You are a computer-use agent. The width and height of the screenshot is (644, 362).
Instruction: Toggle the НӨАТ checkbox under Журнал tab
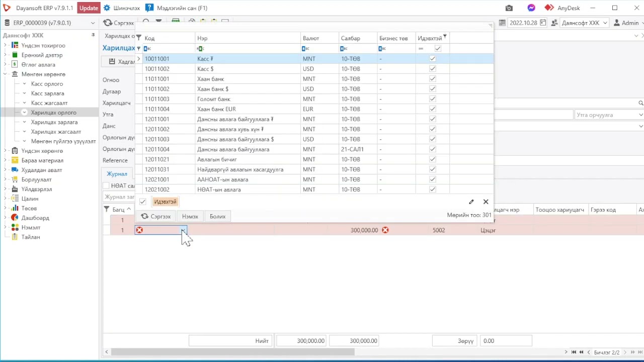(x=106, y=186)
